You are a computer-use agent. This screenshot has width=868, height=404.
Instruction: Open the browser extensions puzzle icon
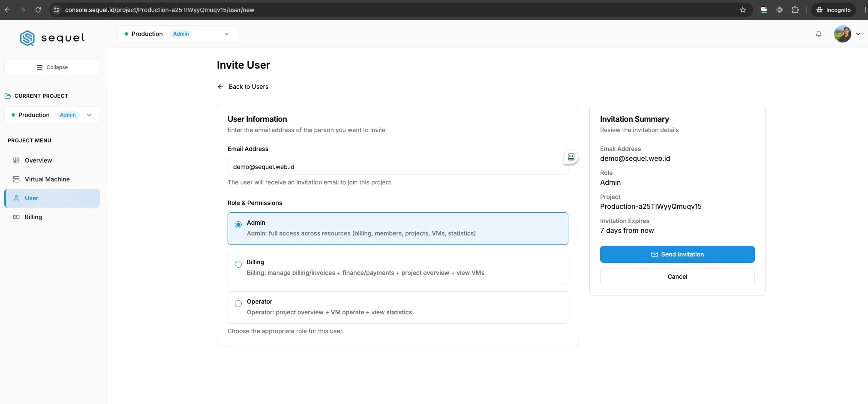[x=796, y=10]
